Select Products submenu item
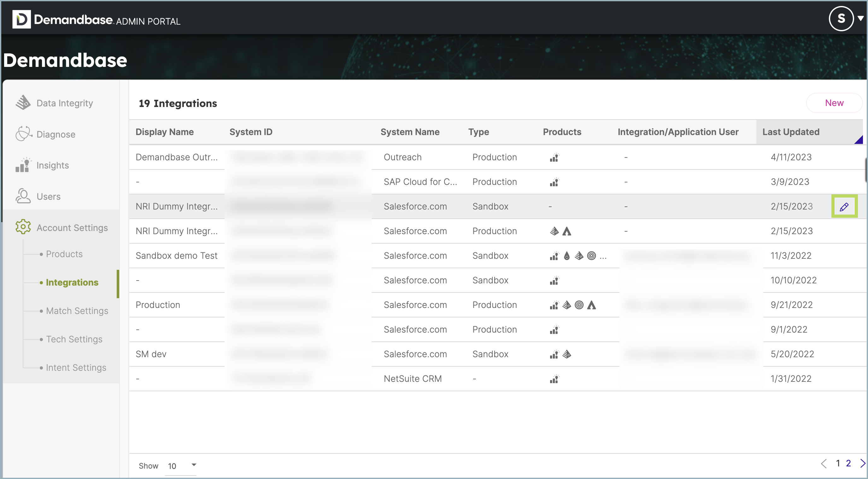 [x=64, y=254]
